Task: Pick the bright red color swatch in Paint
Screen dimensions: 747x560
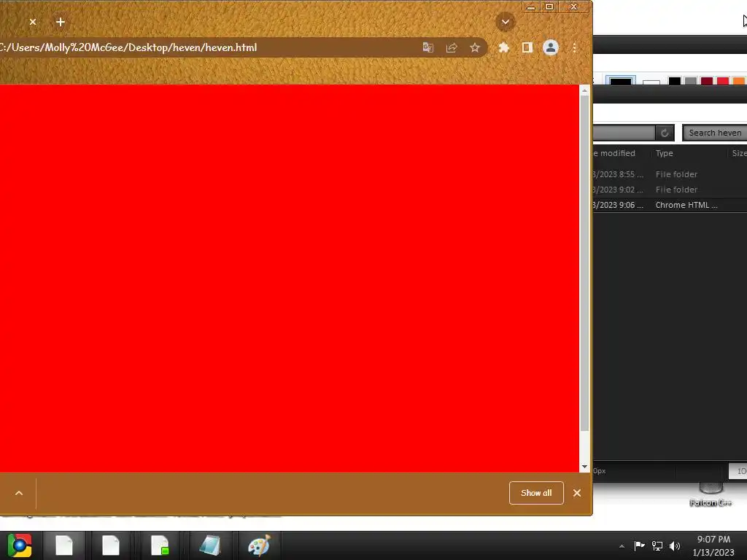Action: pos(723,80)
